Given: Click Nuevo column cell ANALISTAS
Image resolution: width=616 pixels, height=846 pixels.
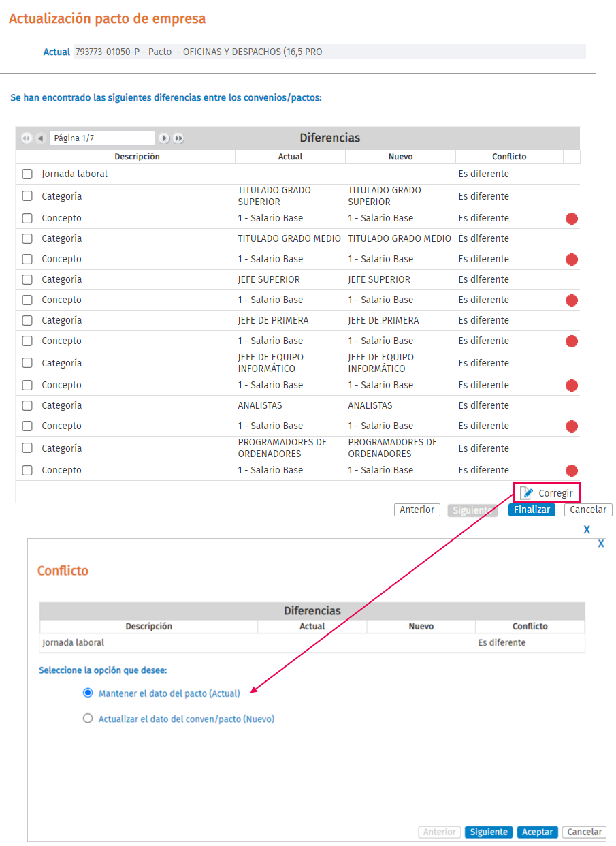Looking at the screenshot, I should tap(370, 406).
